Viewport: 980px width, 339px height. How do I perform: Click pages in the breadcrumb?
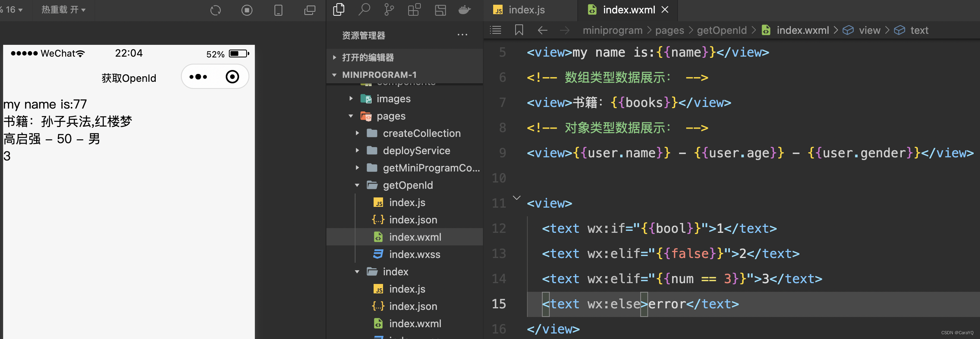[669, 30]
